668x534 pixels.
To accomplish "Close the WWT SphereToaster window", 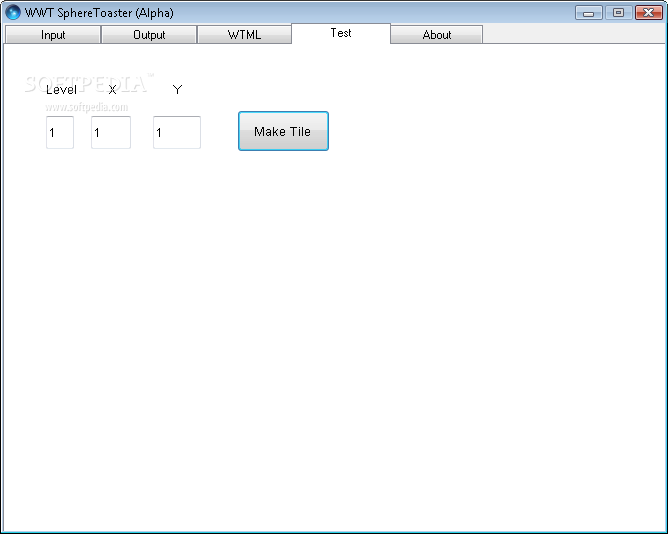I will pyautogui.click(x=648, y=13).
